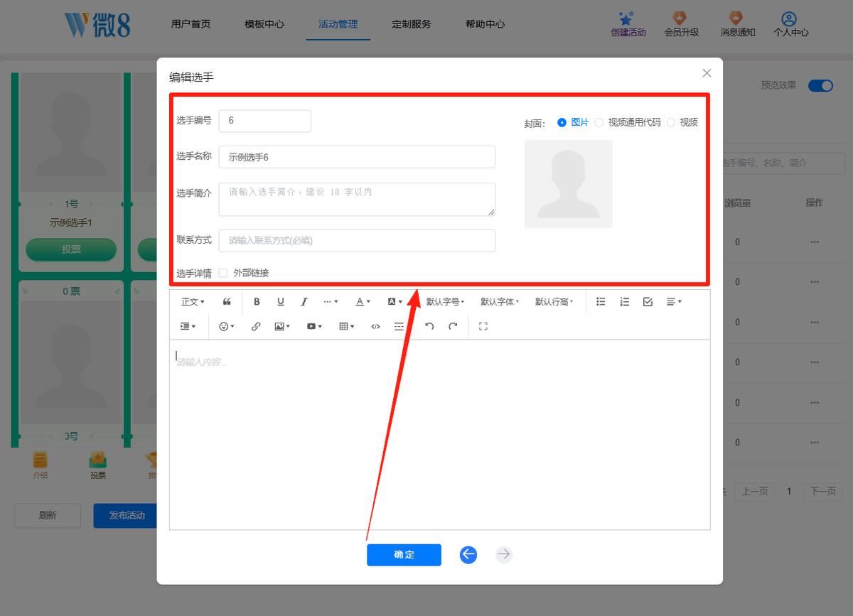
Task: Open 消息通知 notifications
Action: point(737,25)
